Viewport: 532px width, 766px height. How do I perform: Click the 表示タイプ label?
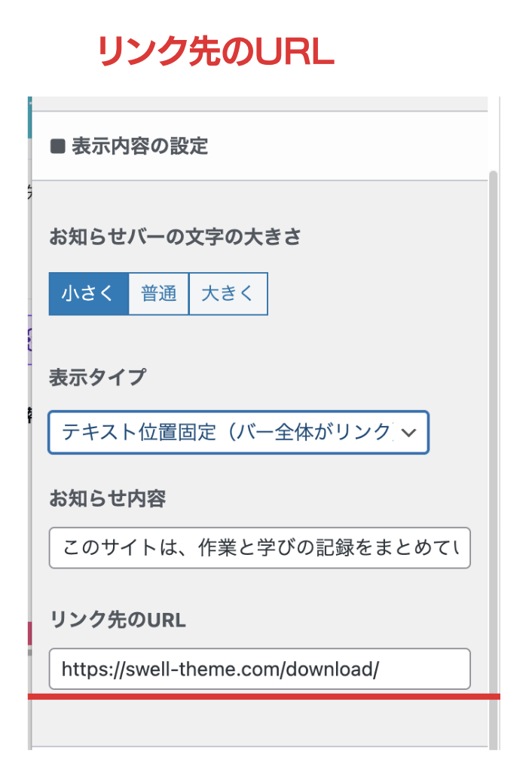click(96, 377)
